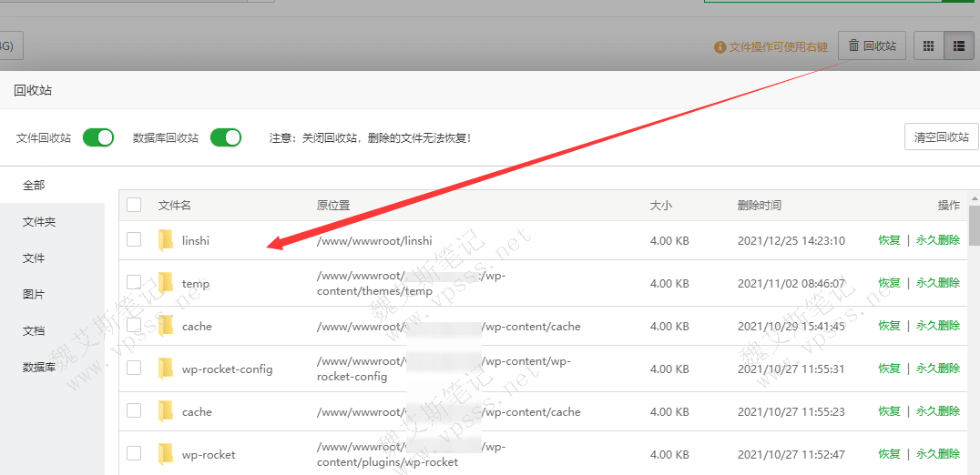This screenshot has width=980, height=475.
Task: Select the 文件夹 category tab
Action: coord(39,222)
